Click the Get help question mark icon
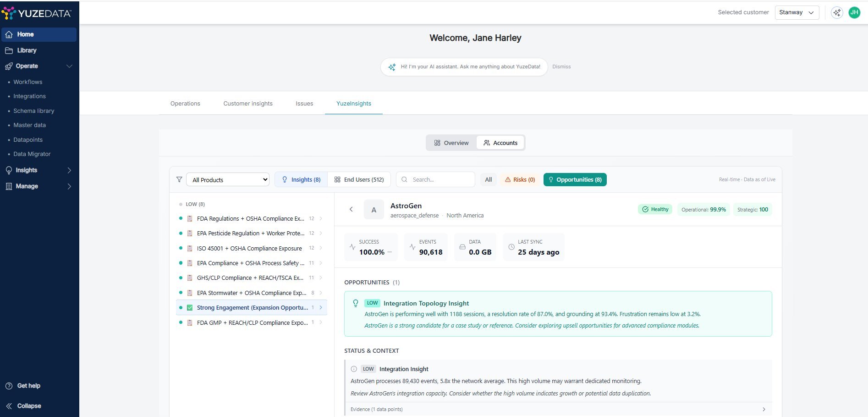The height and width of the screenshot is (417, 868). 9,386
